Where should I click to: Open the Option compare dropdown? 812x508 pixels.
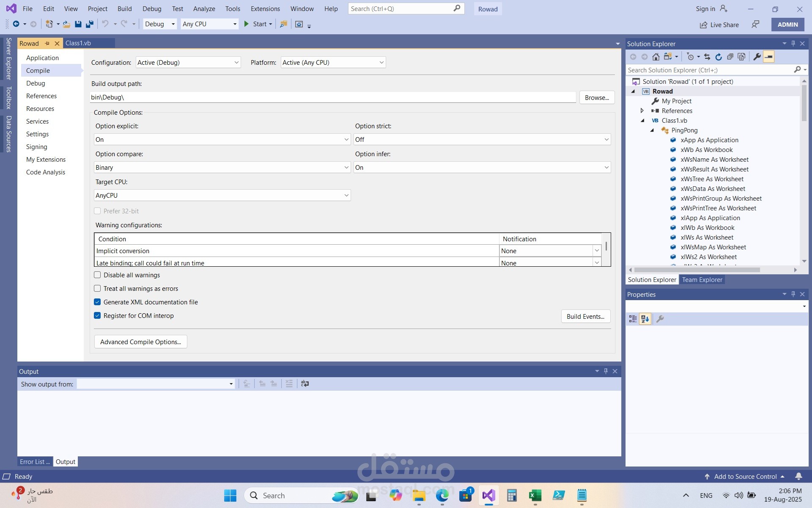pos(222,167)
